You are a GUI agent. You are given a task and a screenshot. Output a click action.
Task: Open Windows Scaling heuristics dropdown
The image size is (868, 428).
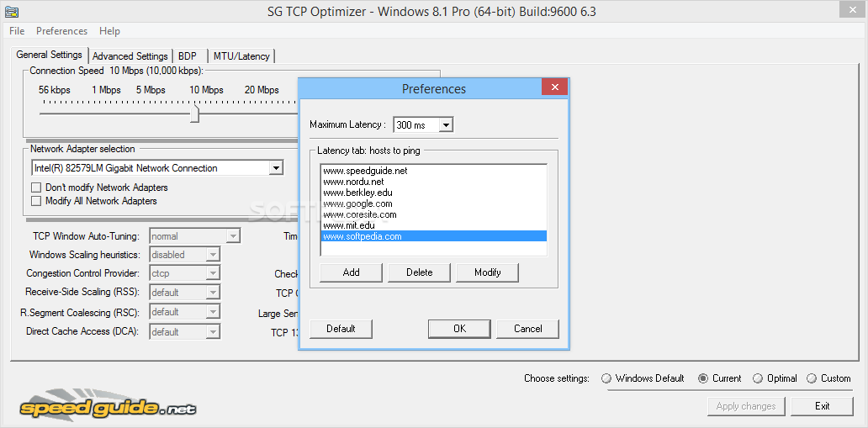click(x=213, y=255)
